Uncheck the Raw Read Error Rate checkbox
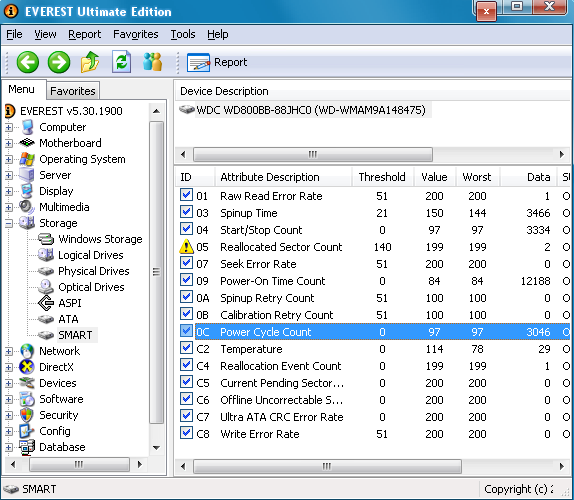The width and height of the screenshot is (574, 500). 186,195
